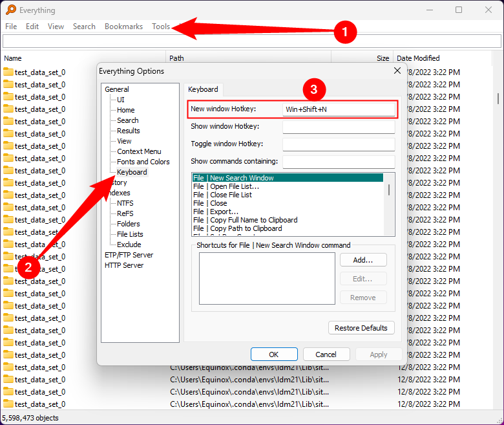Select Context Menu in options tree

coord(139,151)
